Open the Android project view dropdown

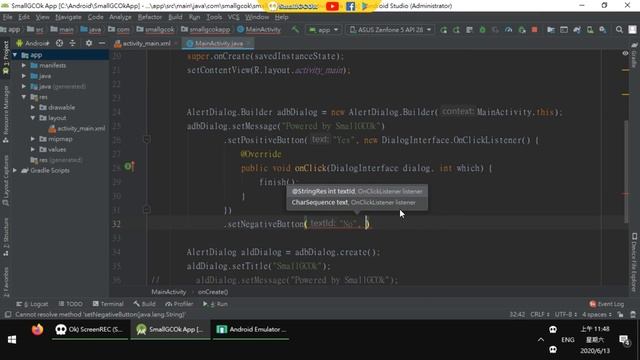33,43
